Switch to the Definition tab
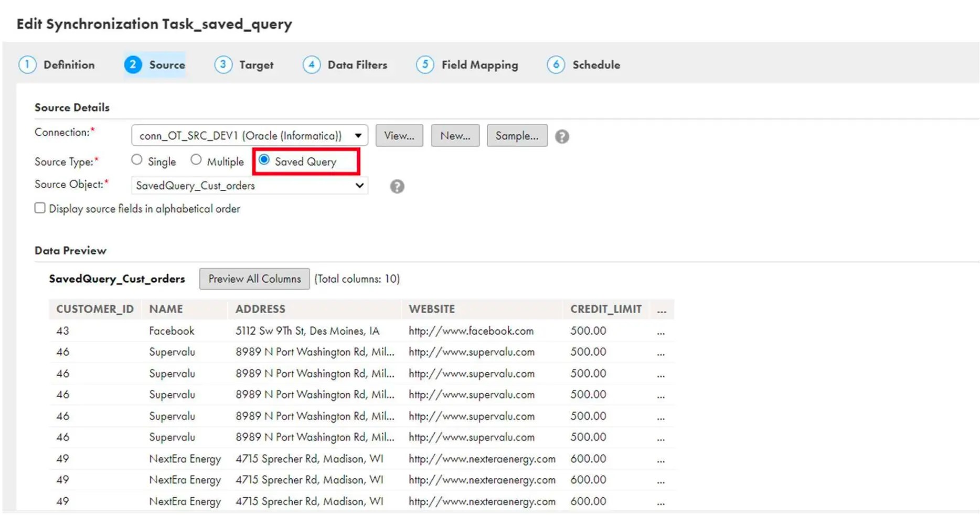This screenshot has width=980, height=515. (69, 65)
